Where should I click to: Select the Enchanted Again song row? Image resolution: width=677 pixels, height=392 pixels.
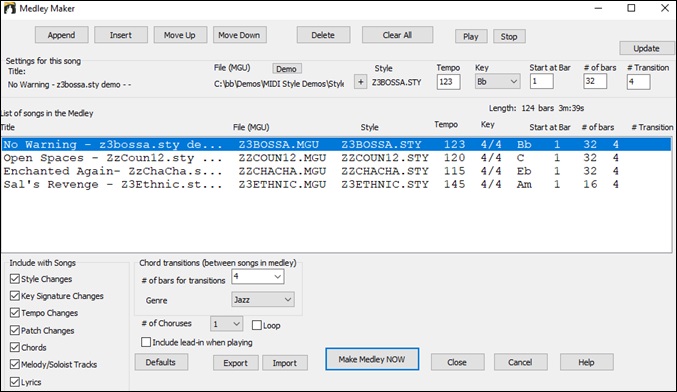click(336, 171)
